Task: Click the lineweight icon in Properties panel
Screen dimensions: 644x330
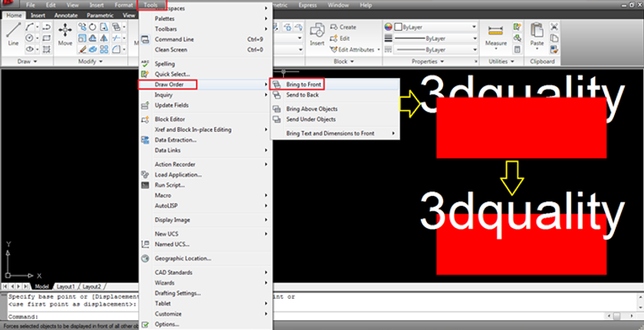Action: 389,38
